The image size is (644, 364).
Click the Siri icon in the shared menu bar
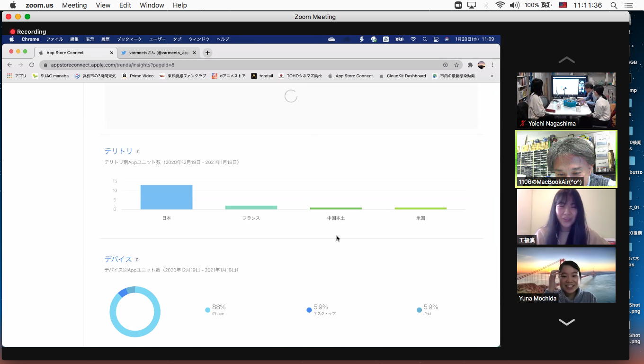coord(447,39)
